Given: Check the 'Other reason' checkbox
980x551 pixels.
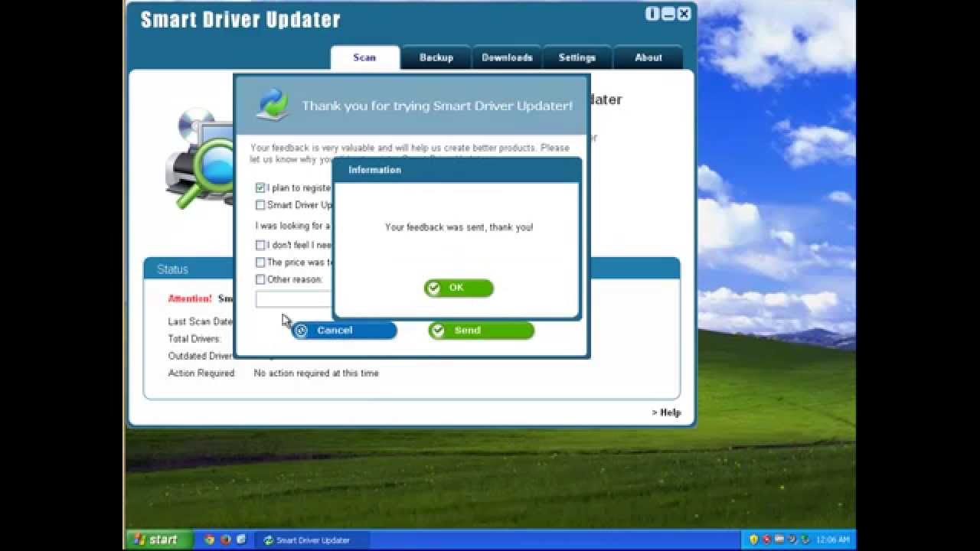Looking at the screenshot, I should click(260, 279).
